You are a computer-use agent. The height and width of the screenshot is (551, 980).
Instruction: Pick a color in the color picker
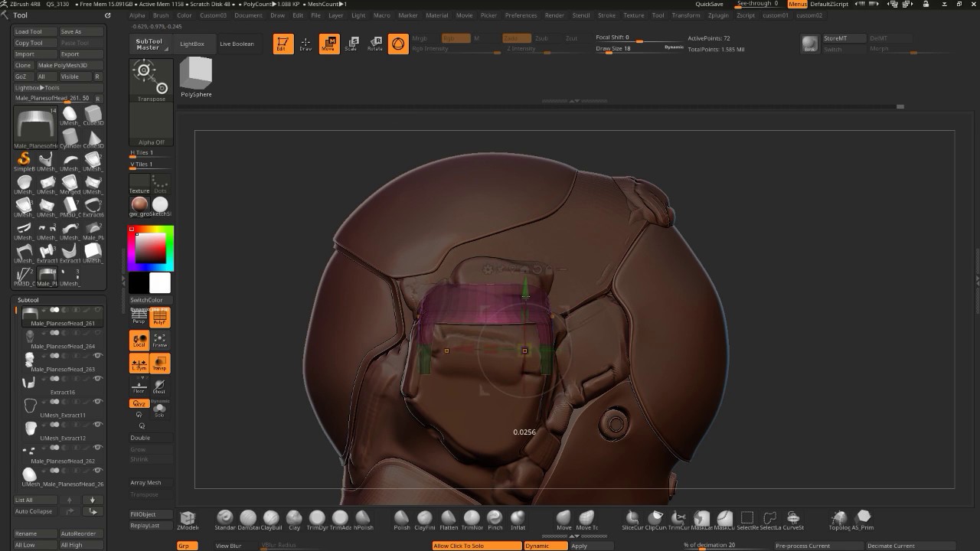point(151,249)
